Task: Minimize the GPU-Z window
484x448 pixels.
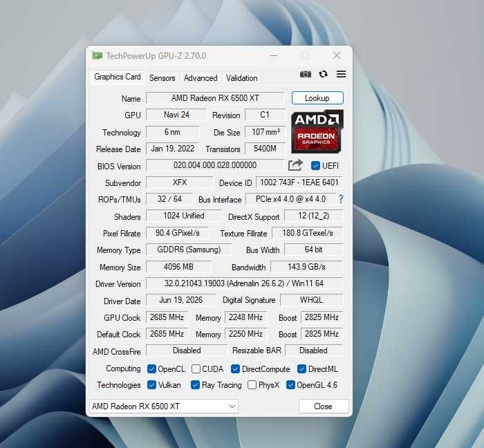Action: coord(274,56)
